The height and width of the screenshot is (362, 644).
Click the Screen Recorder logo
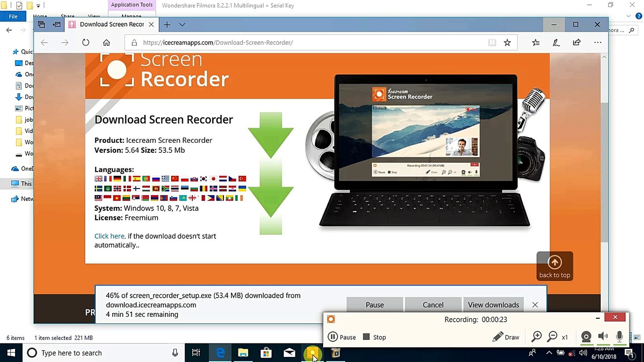coord(164,69)
